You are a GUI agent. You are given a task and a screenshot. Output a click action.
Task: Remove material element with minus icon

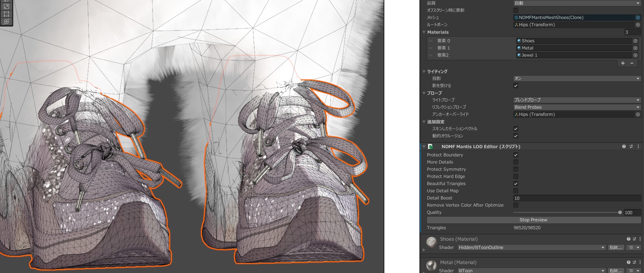632,63
